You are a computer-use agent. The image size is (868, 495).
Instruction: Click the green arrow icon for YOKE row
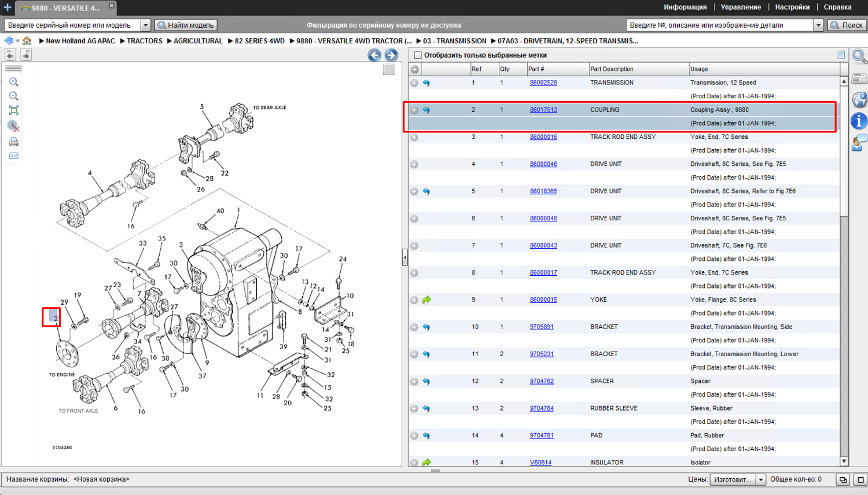426,300
